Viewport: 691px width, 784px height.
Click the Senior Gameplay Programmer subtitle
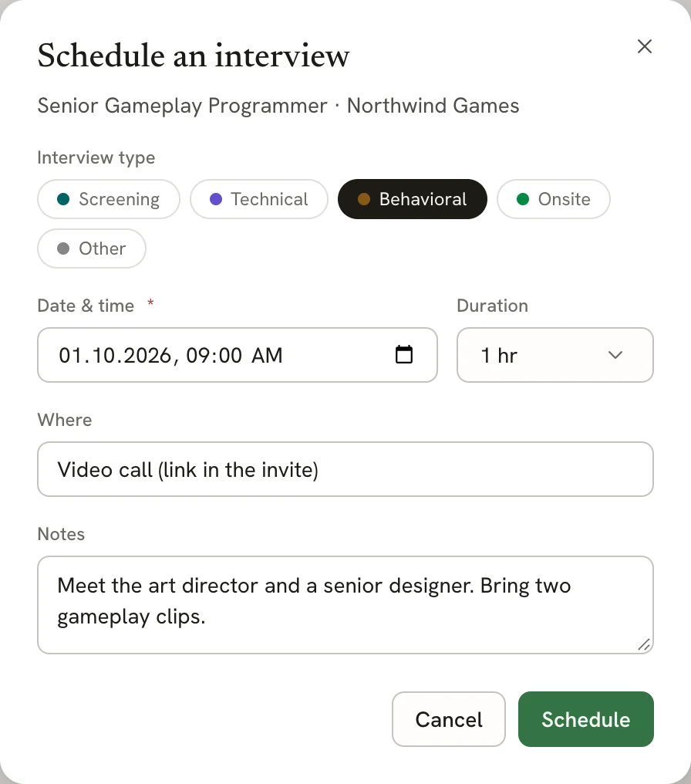278,106
